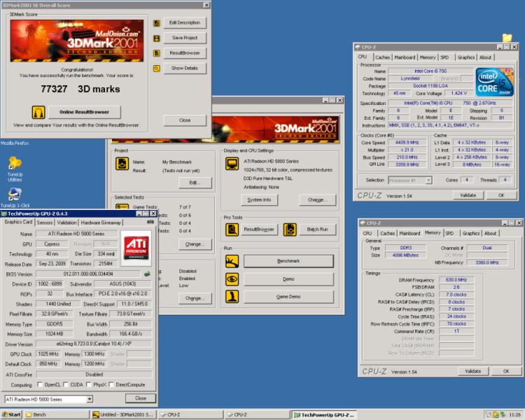The height and width of the screenshot is (420, 525).
Task: Click the Show Details magnifier icon
Action: pos(156,69)
